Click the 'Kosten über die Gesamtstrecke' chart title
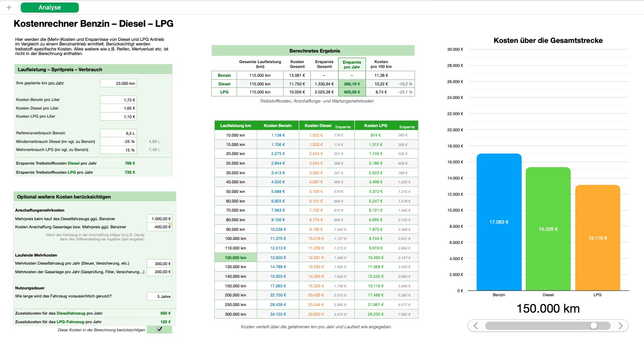644x350 pixels. [548, 40]
